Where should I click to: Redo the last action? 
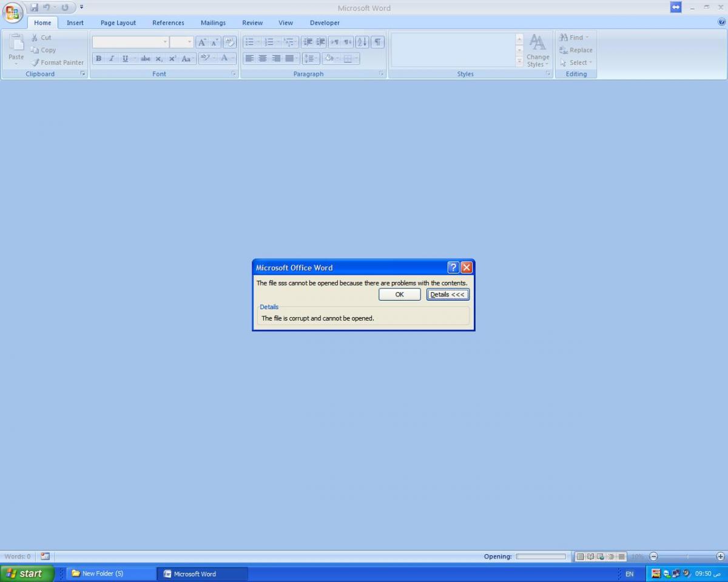pos(64,7)
